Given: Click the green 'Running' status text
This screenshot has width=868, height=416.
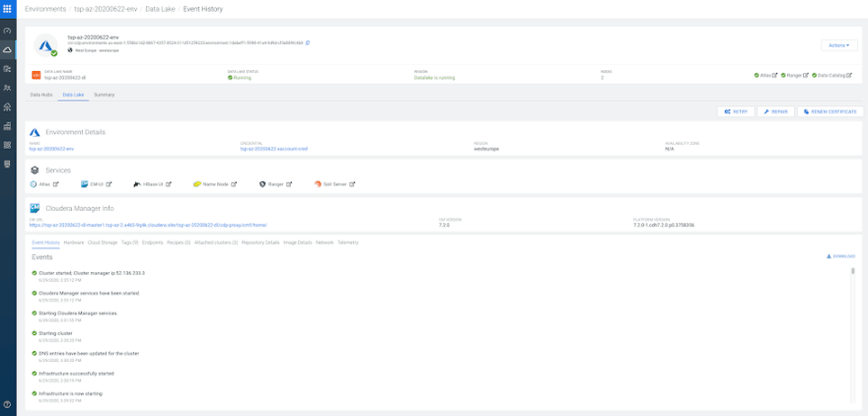Looking at the screenshot, I should click(x=242, y=78).
